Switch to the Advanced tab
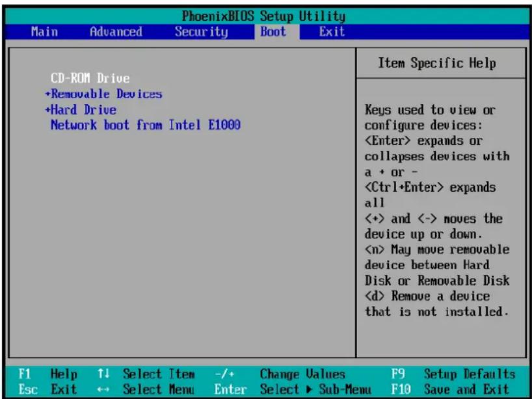Screen dimensions: 532x399 click(x=116, y=32)
